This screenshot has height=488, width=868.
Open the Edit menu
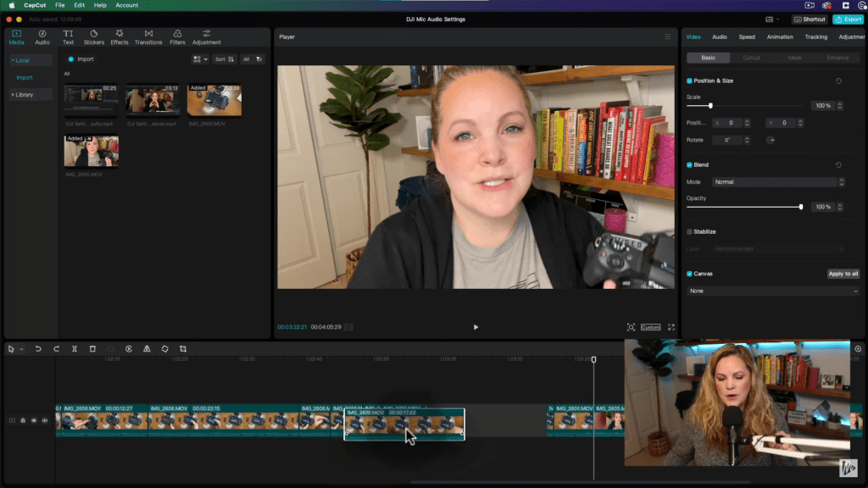pyautogui.click(x=79, y=5)
